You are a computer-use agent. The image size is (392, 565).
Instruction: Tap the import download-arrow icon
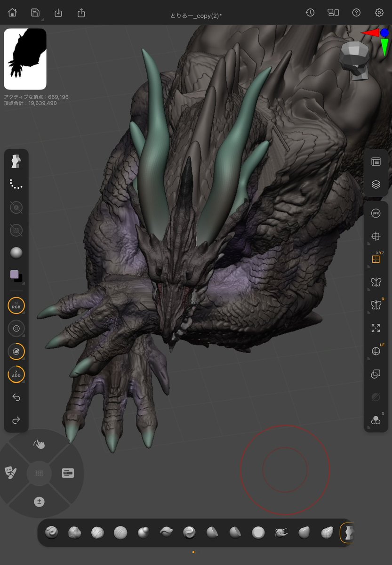pyautogui.click(x=58, y=13)
